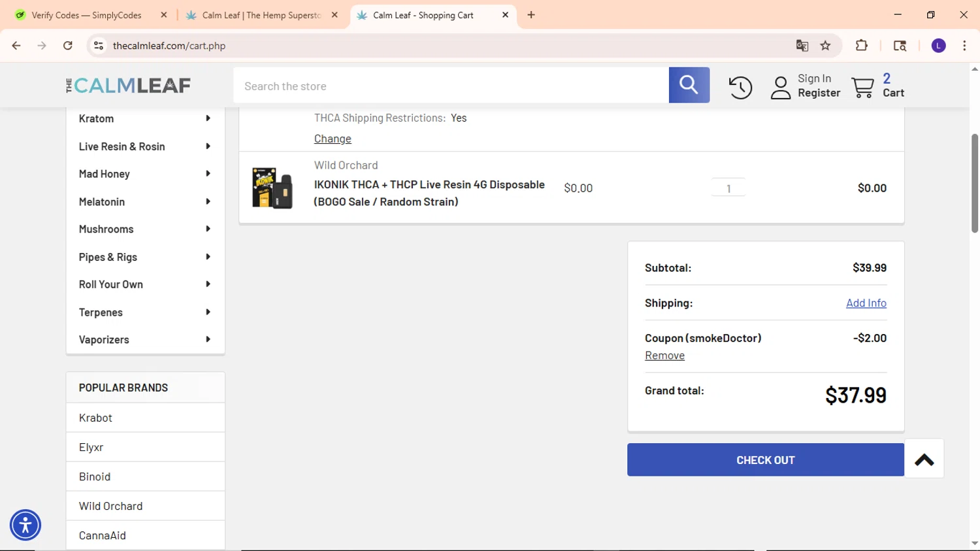980x551 pixels.
Task: Click the Subtotal $39.99 value
Action: 870,267
